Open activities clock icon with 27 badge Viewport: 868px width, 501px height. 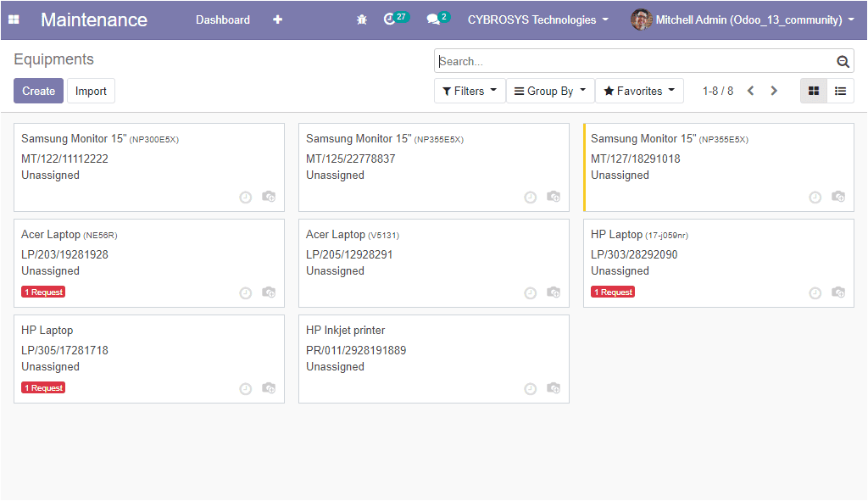click(x=396, y=19)
